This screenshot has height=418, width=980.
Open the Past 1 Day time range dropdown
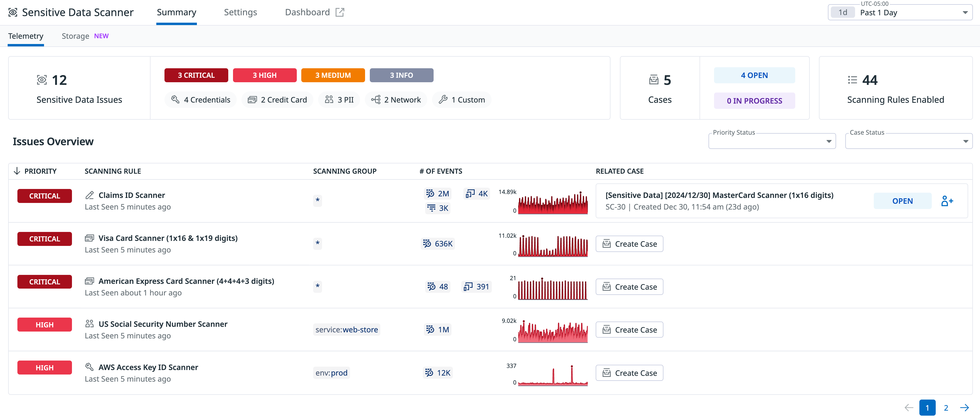tap(913, 12)
